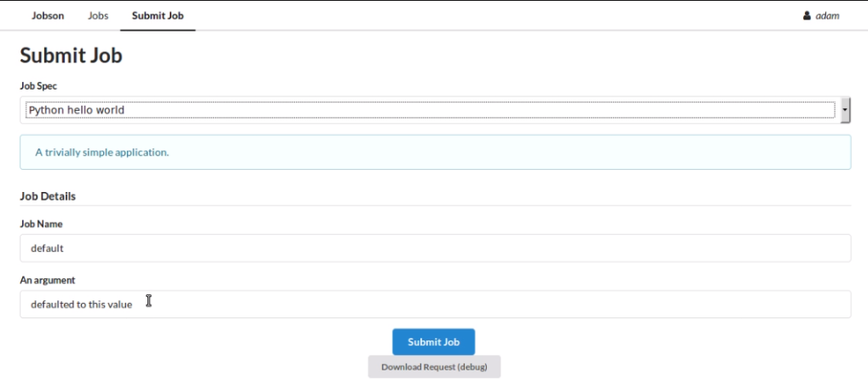Expand the Job Spec dropdown arrow
868x384 pixels.
click(845, 110)
